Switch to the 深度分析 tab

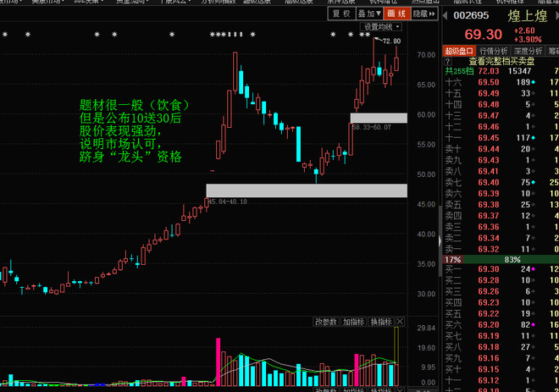(x=528, y=51)
